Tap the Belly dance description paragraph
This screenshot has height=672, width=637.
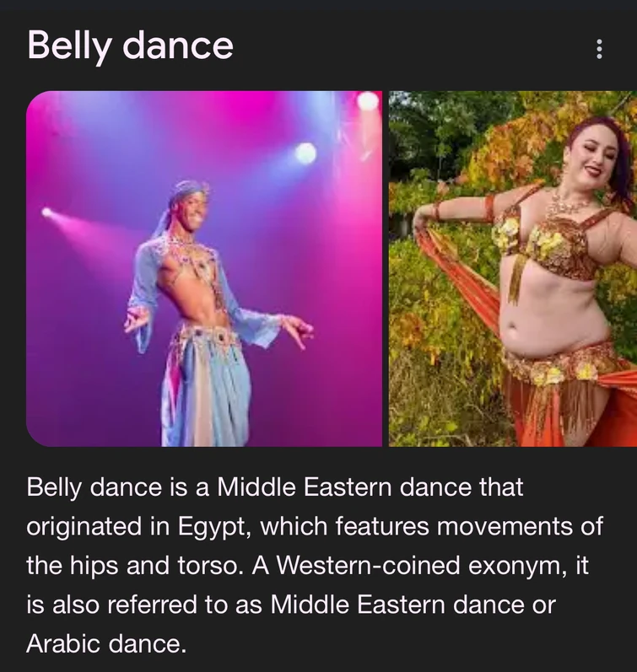[315, 565]
